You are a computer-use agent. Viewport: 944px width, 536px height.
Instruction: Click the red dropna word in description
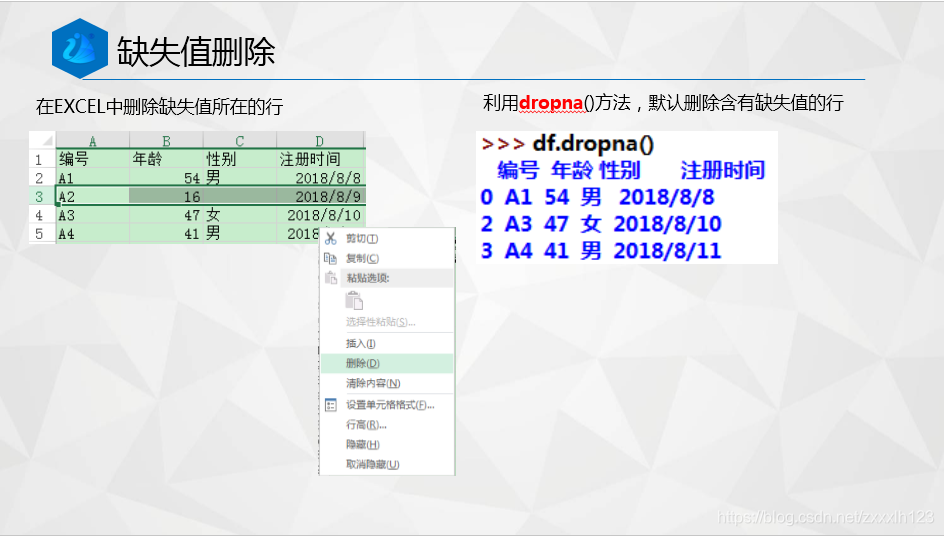click(551, 103)
